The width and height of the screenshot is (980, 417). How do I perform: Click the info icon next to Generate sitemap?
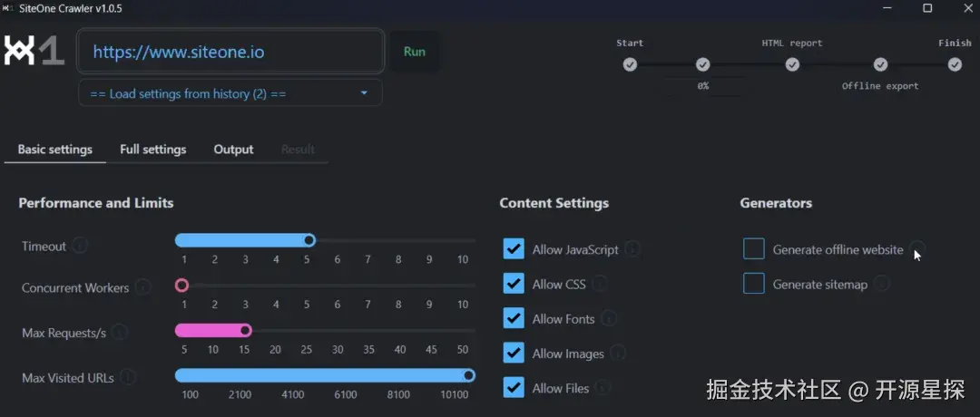coord(881,284)
